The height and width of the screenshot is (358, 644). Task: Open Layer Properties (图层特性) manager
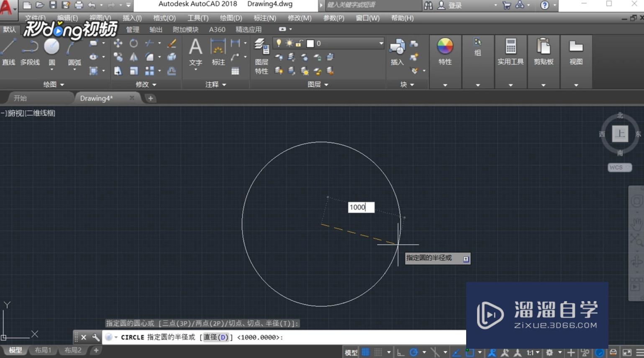[262, 56]
